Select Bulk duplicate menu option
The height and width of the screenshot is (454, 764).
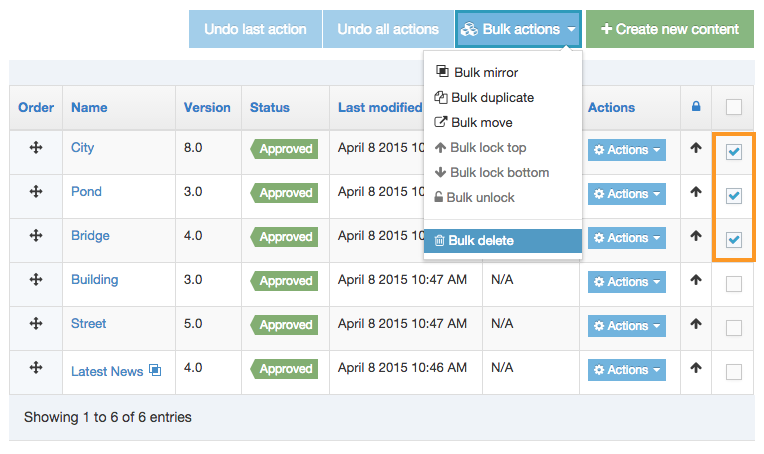coord(493,98)
